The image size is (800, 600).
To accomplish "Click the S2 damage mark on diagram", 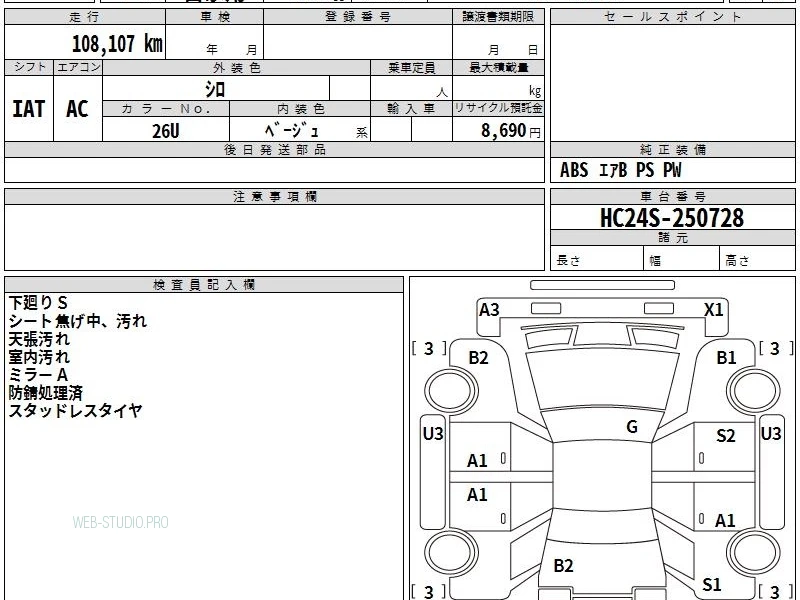I will (726, 436).
